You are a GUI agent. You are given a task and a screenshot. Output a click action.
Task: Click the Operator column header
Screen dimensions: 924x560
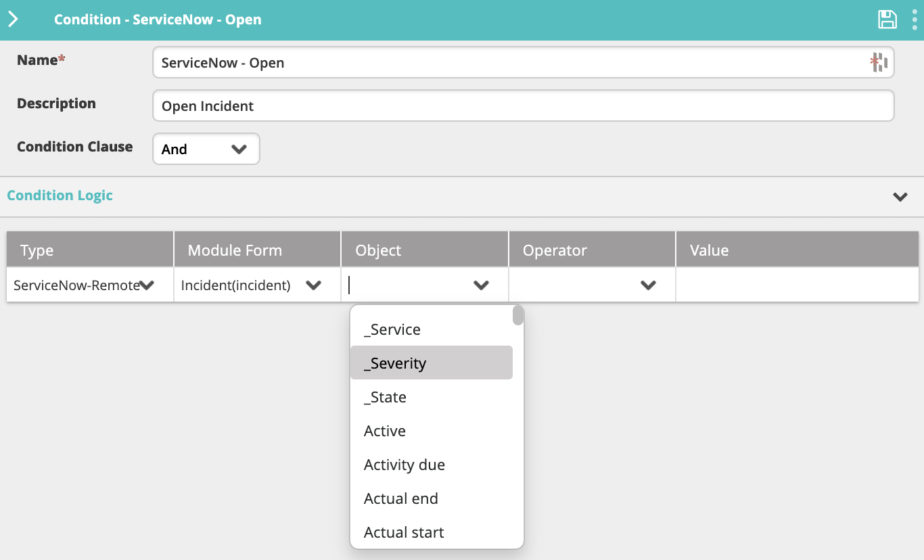[x=592, y=250]
